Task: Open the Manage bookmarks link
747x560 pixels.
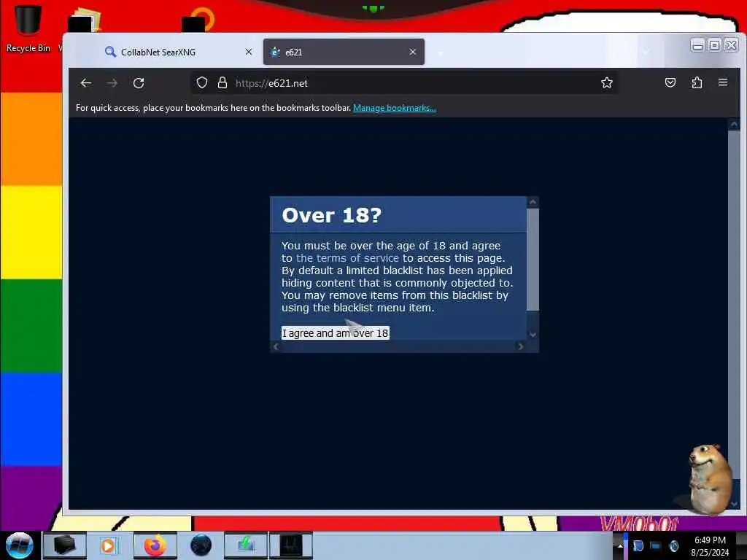Action: click(394, 108)
